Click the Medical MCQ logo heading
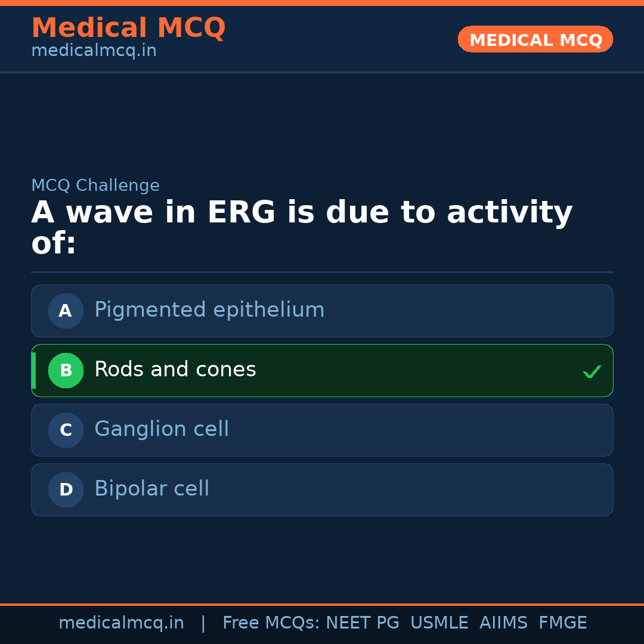 pos(128,28)
